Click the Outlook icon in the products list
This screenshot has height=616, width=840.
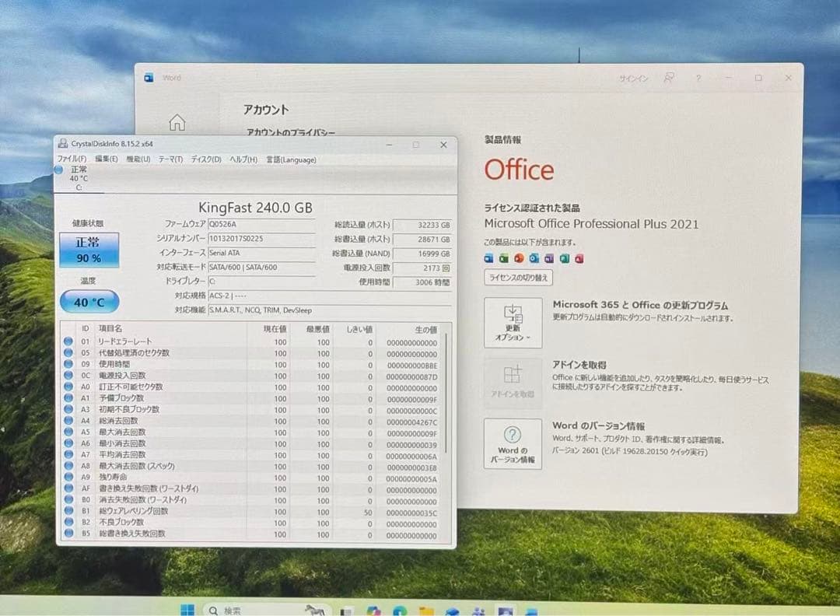[534, 258]
